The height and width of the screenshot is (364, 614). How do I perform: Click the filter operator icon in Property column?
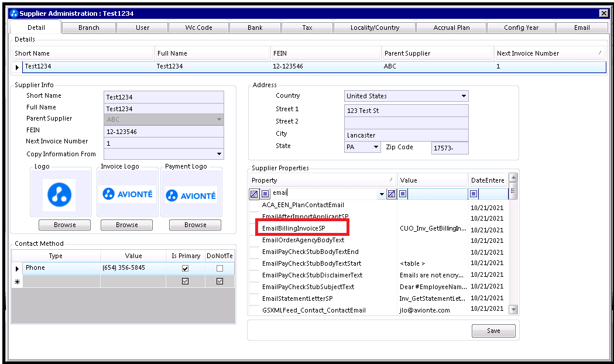click(x=254, y=194)
